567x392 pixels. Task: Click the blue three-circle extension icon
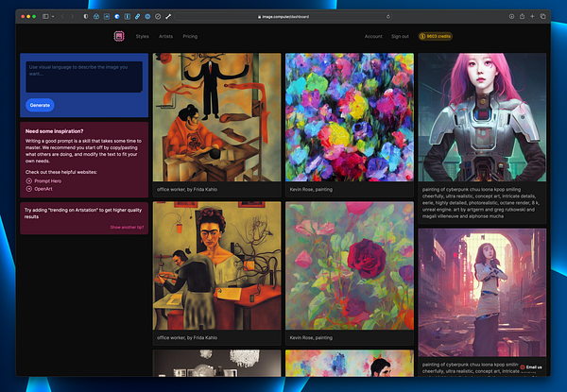96,17
